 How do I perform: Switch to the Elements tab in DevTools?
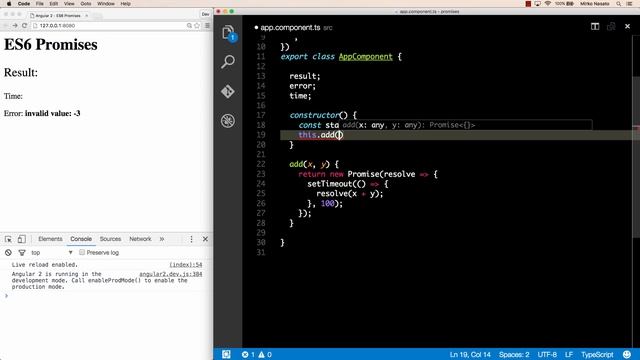(x=50, y=239)
